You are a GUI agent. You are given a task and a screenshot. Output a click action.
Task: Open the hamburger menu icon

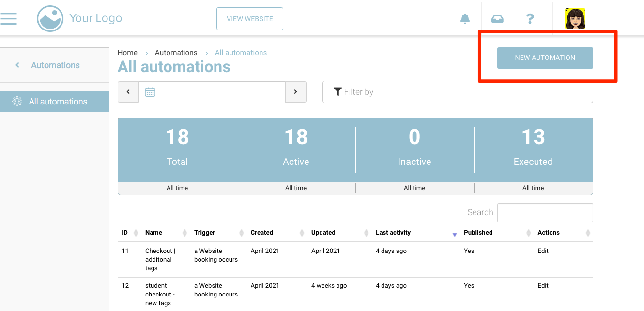9,18
